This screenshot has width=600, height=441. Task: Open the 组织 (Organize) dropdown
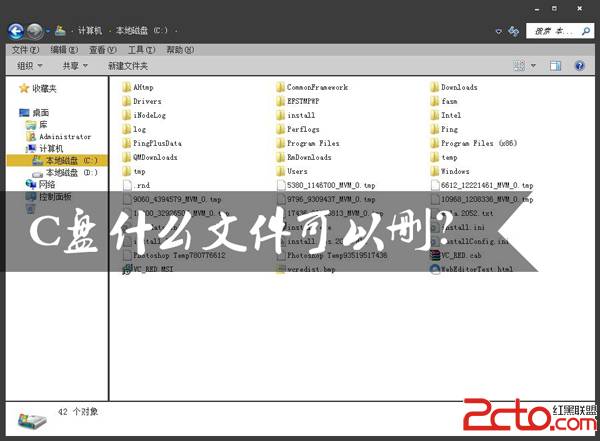coord(30,66)
